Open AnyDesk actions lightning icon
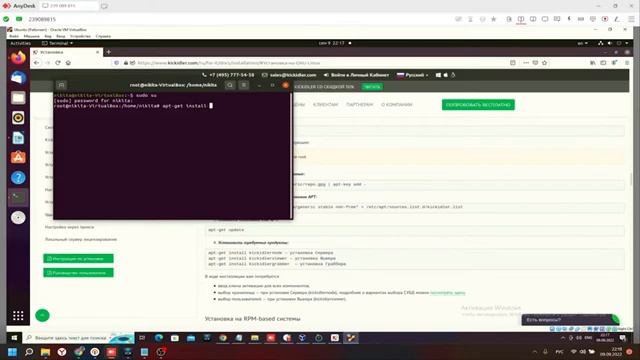 (x=569, y=19)
